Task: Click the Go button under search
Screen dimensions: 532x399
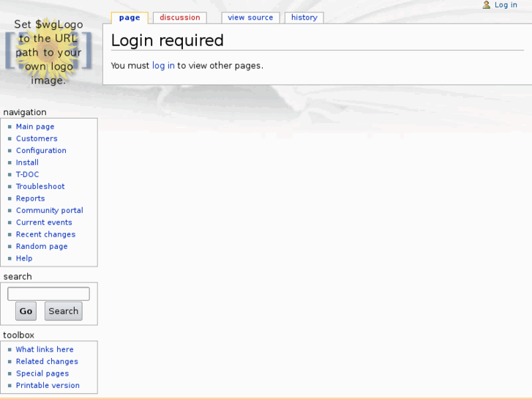Action: click(x=26, y=311)
